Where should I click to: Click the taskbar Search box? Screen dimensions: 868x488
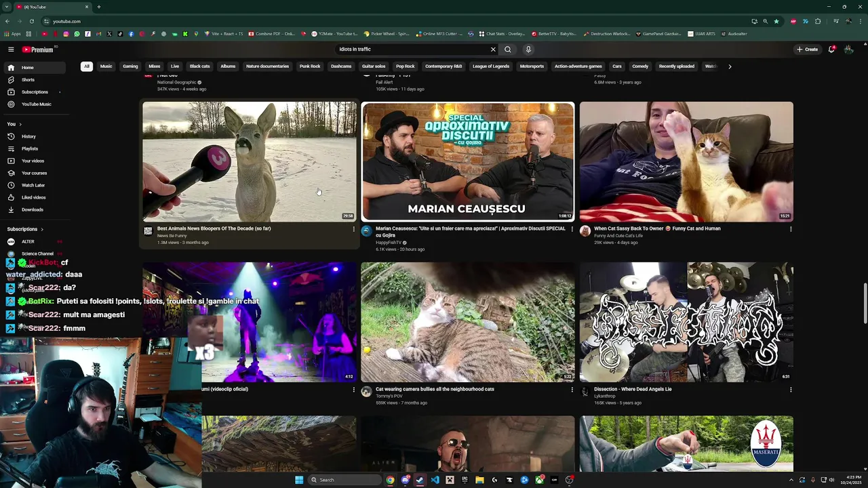click(345, 480)
